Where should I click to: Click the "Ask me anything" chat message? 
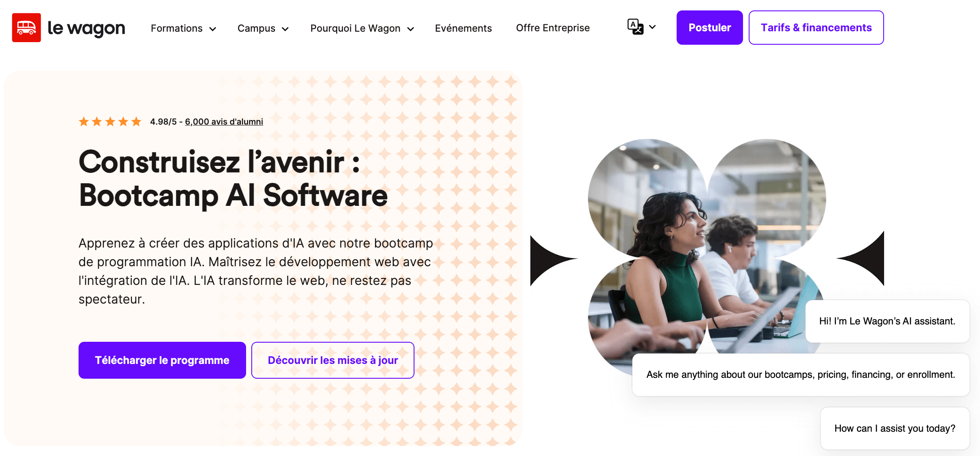(801, 375)
